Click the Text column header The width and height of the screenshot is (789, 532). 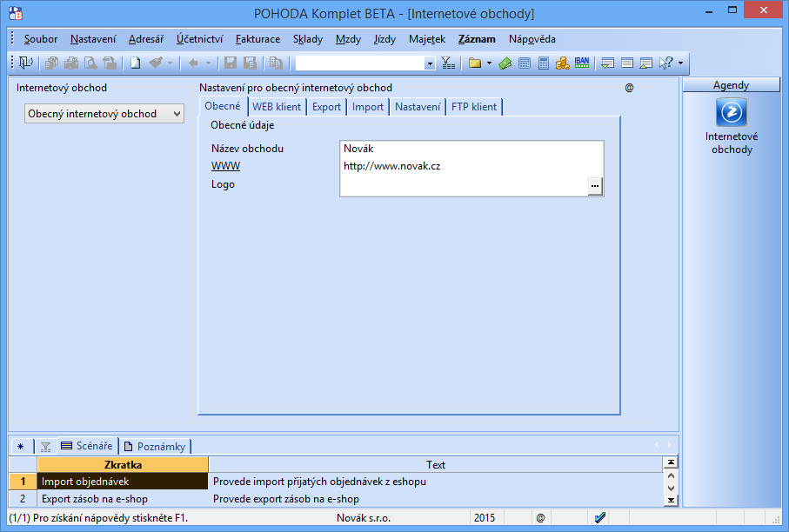(x=436, y=464)
